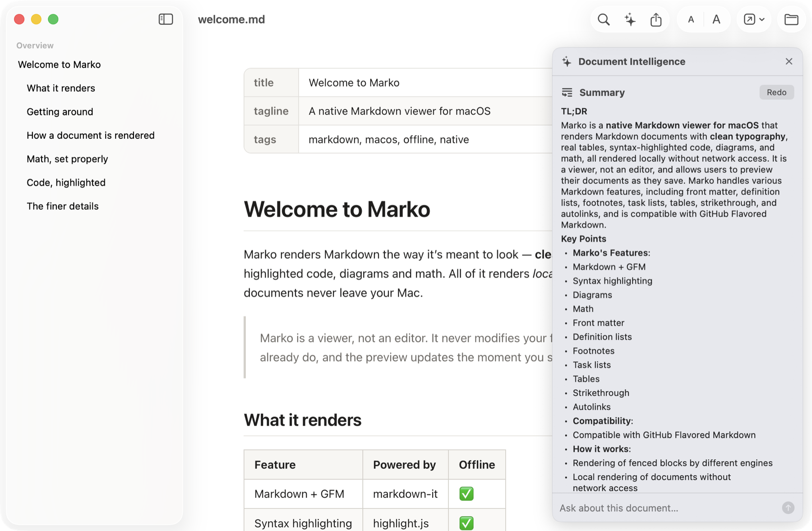812x531 pixels.
Task: Click the Overview sidebar heading
Action: click(35, 46)
